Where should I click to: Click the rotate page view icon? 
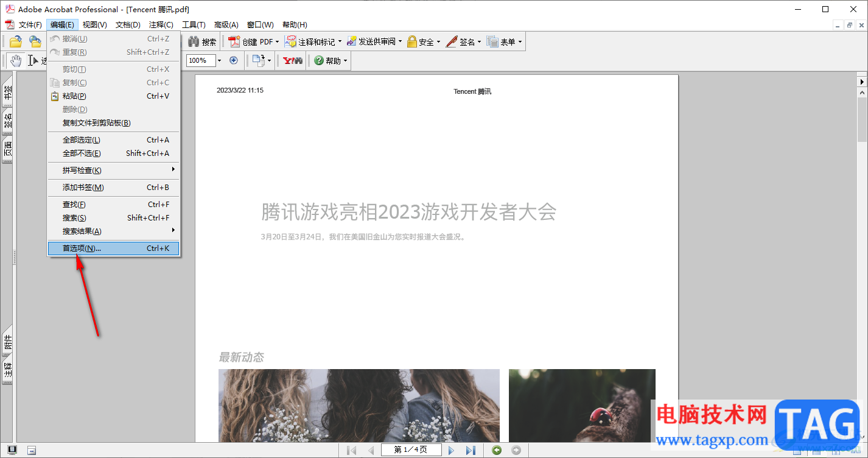pyautogui.click(x=258, y=60)
